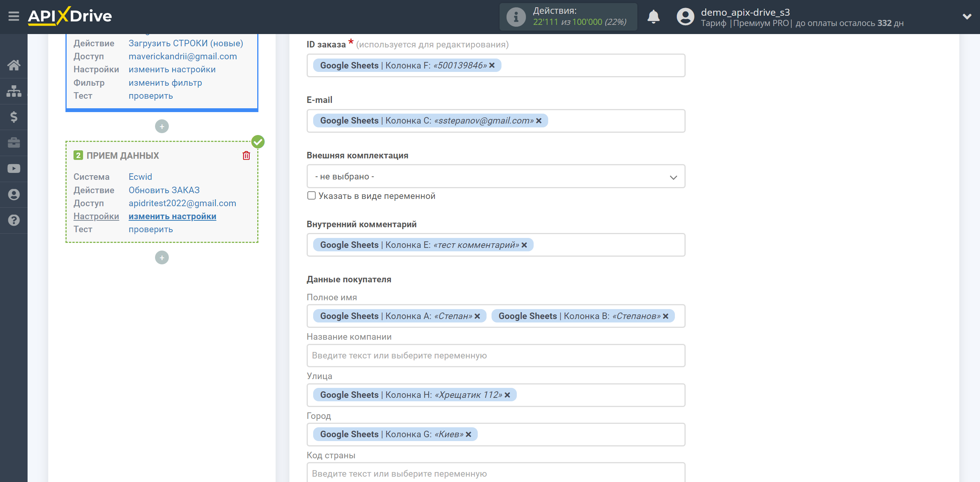Click into the 'Код страны' field
Image resolution: width=980 pixels, height=482 pixels.
(496, 473)
